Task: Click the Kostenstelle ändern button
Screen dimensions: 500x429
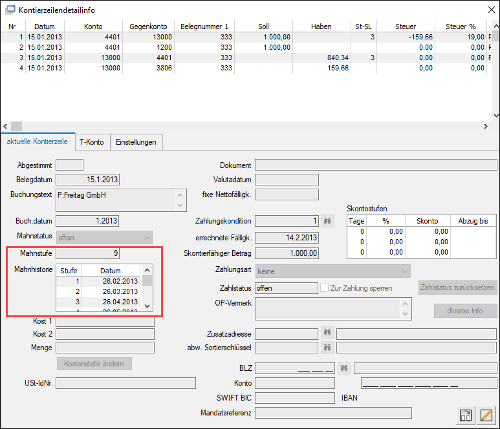Action: click(x=94, y=363)
